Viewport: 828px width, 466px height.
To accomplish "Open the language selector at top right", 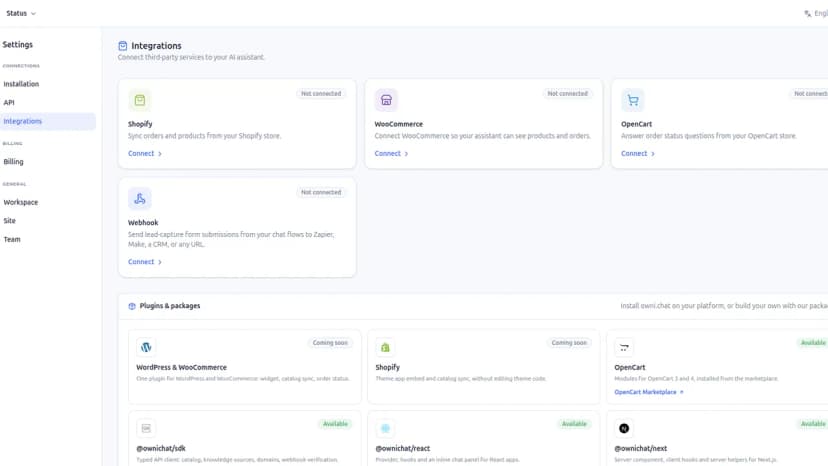I will (x=815, y=13).
